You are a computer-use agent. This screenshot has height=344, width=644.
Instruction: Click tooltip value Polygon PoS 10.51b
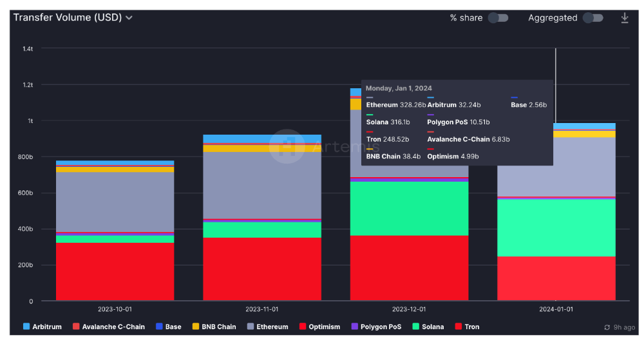coord(459,122)
